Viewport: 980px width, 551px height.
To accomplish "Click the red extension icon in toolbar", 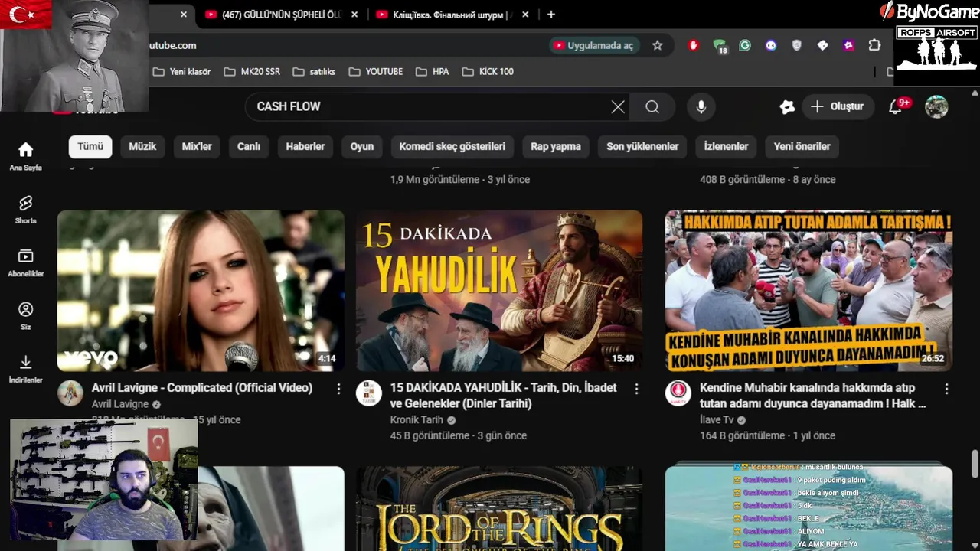I will tap(694, 45).
